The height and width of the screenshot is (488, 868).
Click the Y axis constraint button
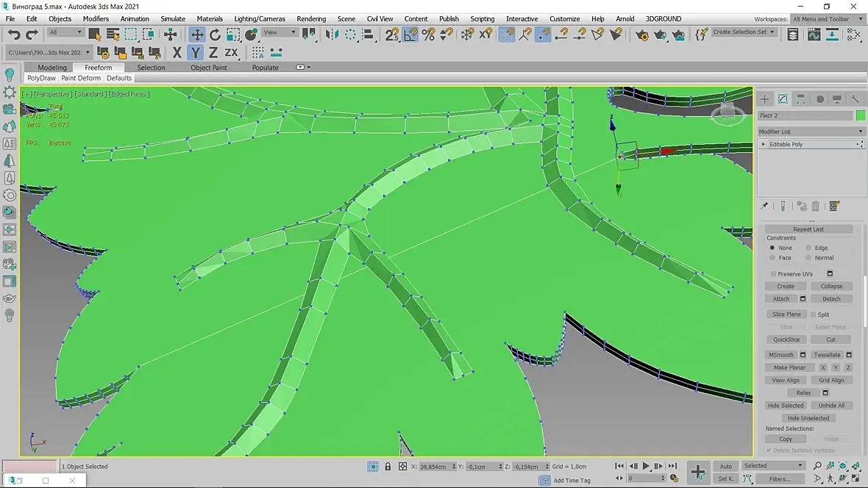tap(195, 52)
